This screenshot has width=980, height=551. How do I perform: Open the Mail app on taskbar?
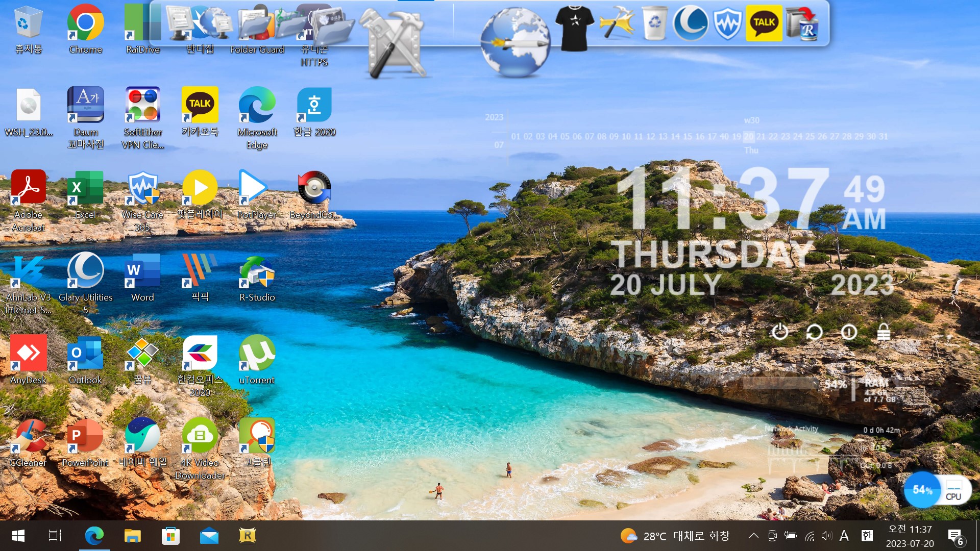209,536
